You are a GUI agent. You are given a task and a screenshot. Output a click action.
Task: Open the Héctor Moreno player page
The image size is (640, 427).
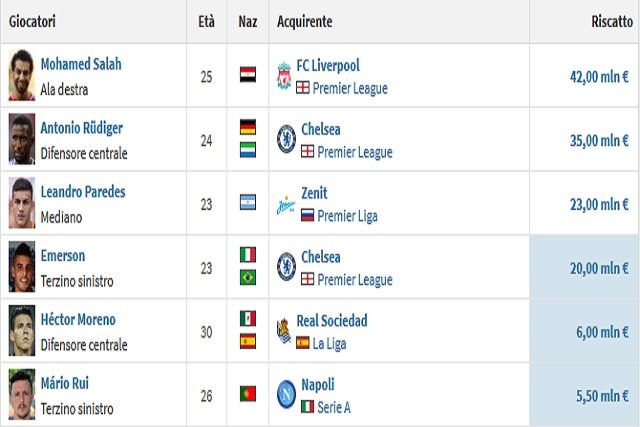coord(78,320)
